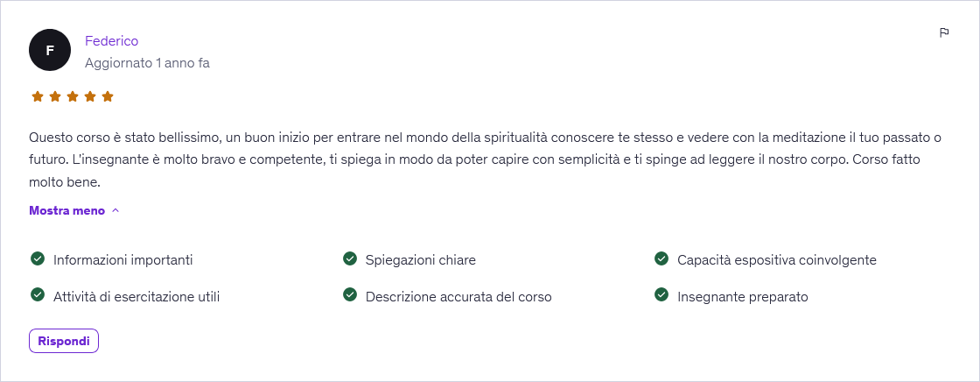Click the Insegnante preparato label

click(742, 297)
